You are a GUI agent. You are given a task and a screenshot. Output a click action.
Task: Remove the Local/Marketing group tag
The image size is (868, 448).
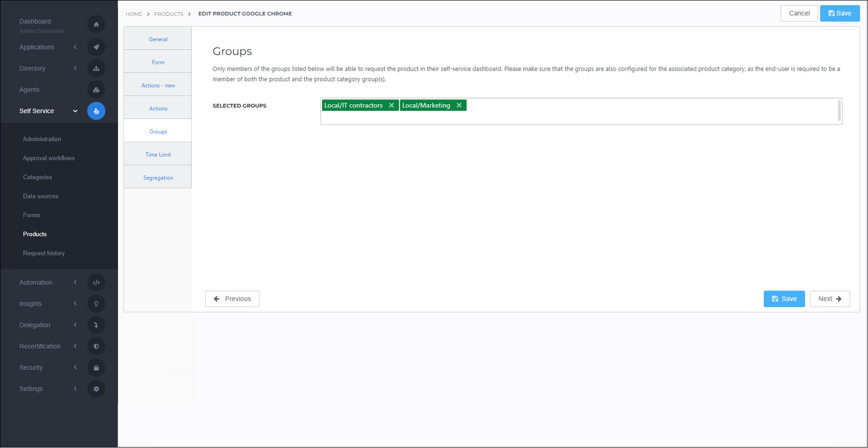(x=459, y=105)
